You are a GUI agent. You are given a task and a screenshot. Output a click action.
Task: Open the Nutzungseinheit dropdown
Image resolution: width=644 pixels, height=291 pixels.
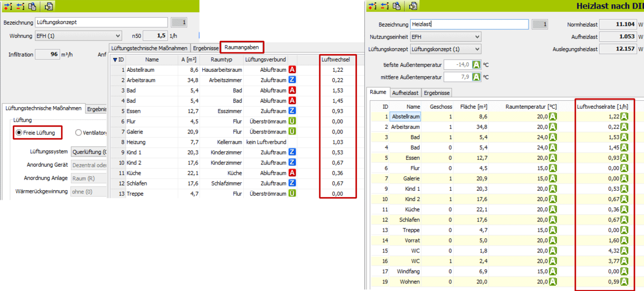click(x=445, y=37)
